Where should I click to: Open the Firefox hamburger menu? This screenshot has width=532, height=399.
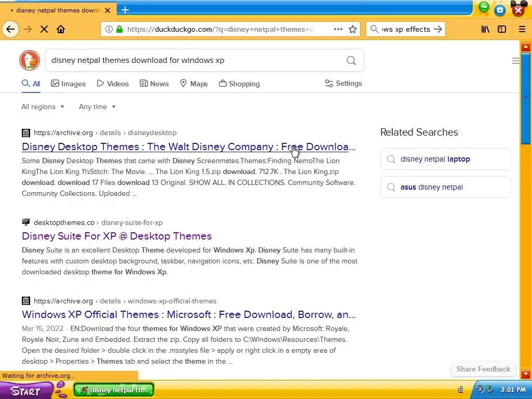click(522, 29)
